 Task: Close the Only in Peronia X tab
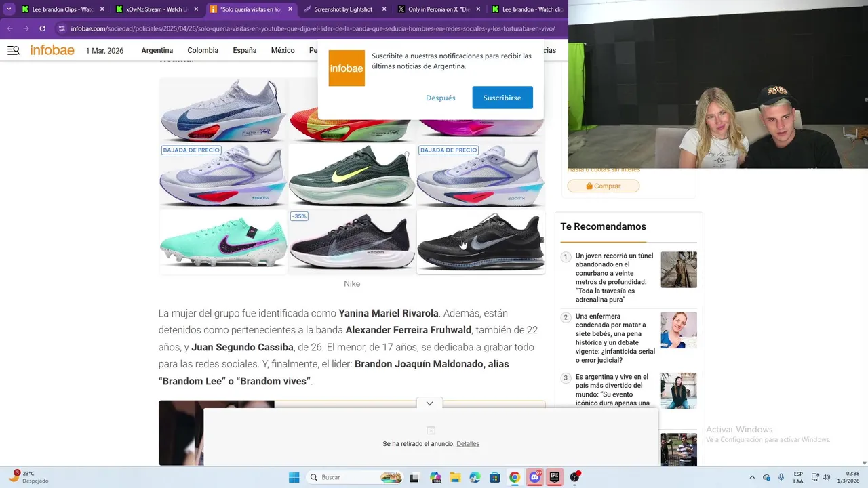click(x=478, y=9)
